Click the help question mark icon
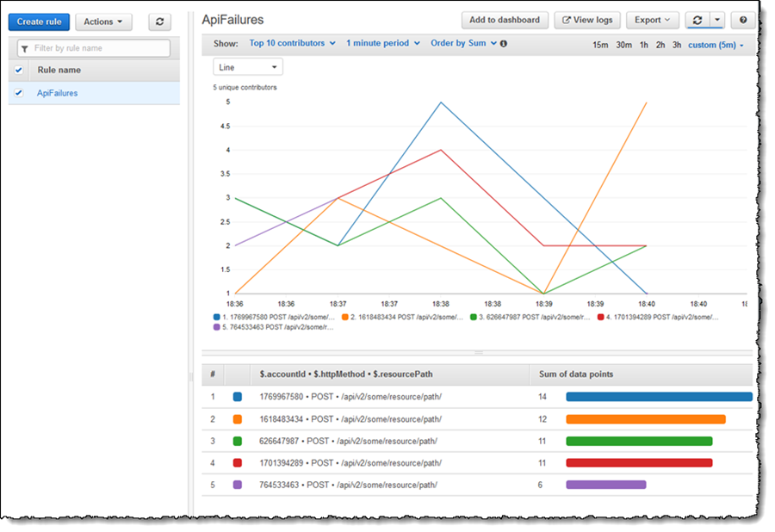Viewport: 775px width, 532px height. pos(742,20)
